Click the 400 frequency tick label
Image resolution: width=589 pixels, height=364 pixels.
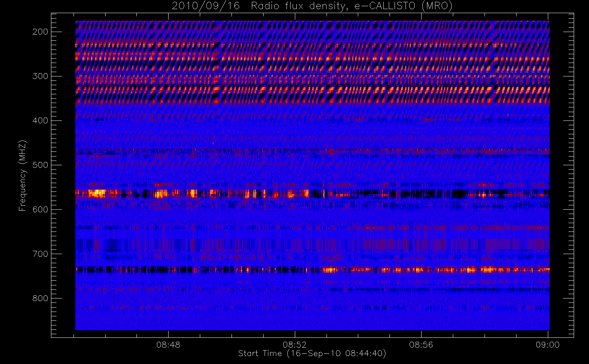click(40, 120)
